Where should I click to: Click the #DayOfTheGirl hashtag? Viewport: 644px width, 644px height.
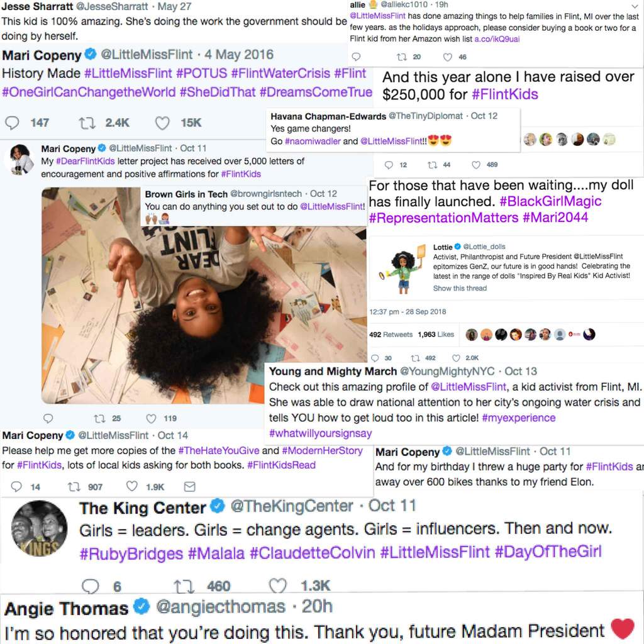548,552
